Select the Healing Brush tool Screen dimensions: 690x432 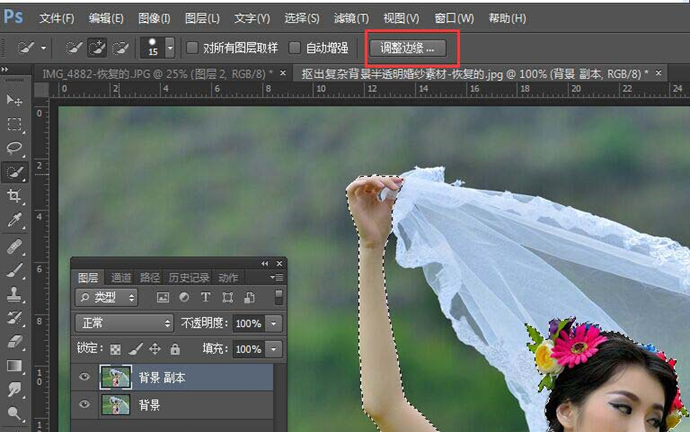pyautogui.click(x=14, y=246)
